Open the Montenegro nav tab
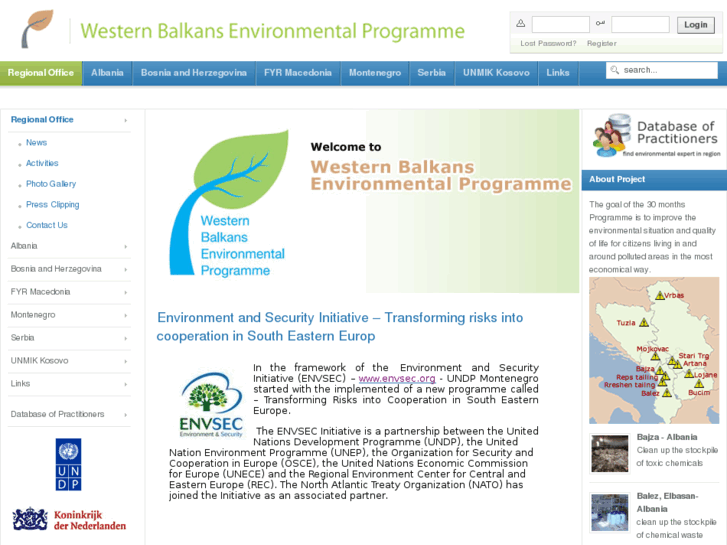 click(x=375, y=73)
